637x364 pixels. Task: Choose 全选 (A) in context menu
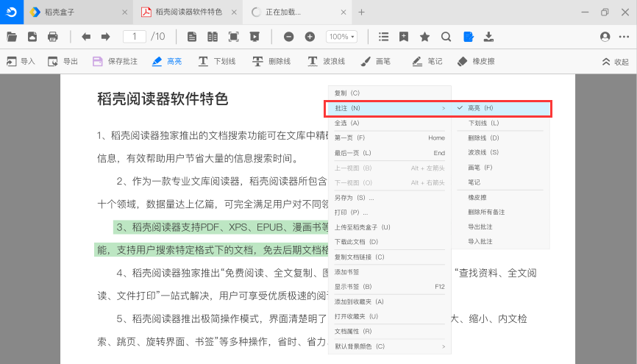(x=390, y=123)
